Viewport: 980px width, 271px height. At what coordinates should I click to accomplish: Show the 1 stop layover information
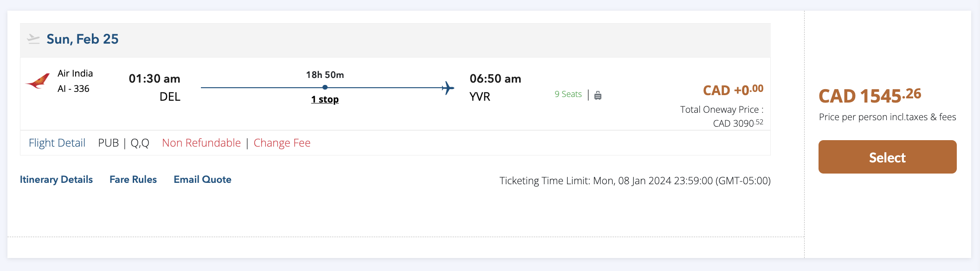(x=325, y=99)
